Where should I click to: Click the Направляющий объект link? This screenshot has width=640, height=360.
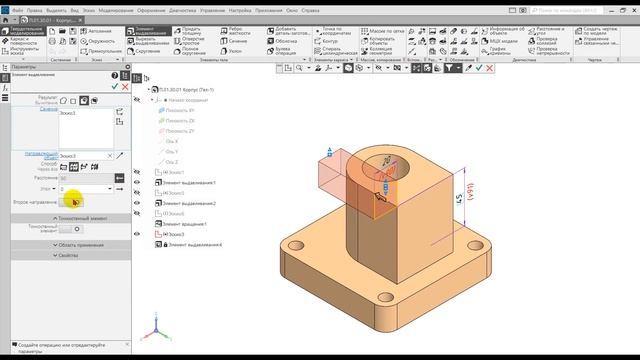coord(41,156)
